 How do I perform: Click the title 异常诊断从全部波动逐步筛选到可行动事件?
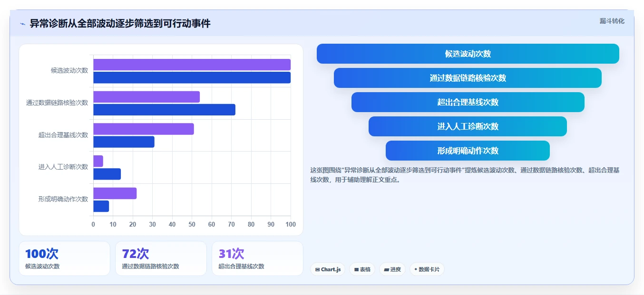coord(120,24)
